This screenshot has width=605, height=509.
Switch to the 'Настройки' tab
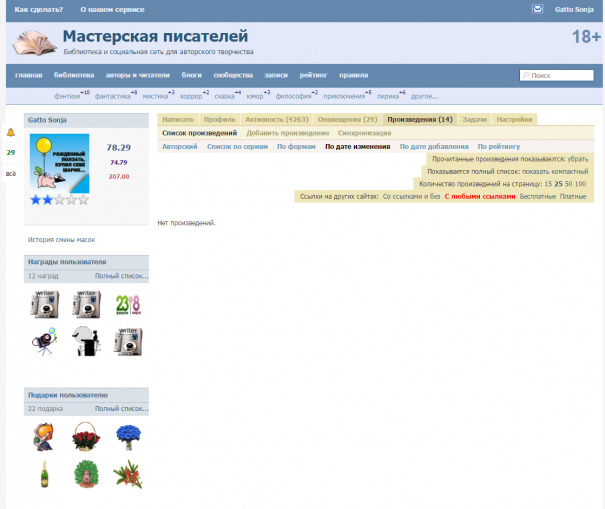[514, 119]
